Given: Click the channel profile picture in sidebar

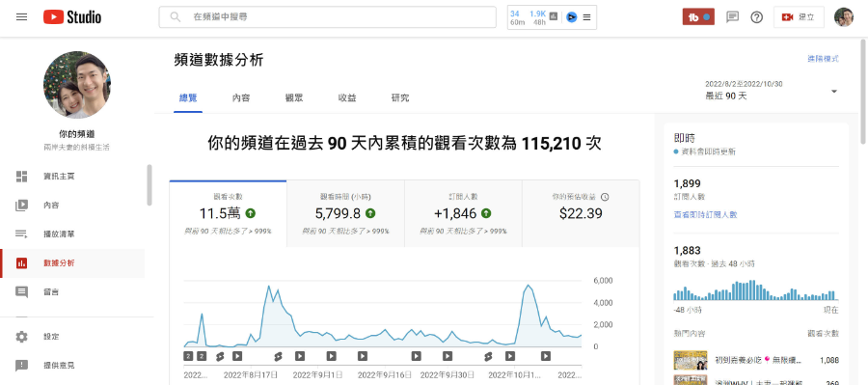Looking at the screenshot, I should 77,85.
